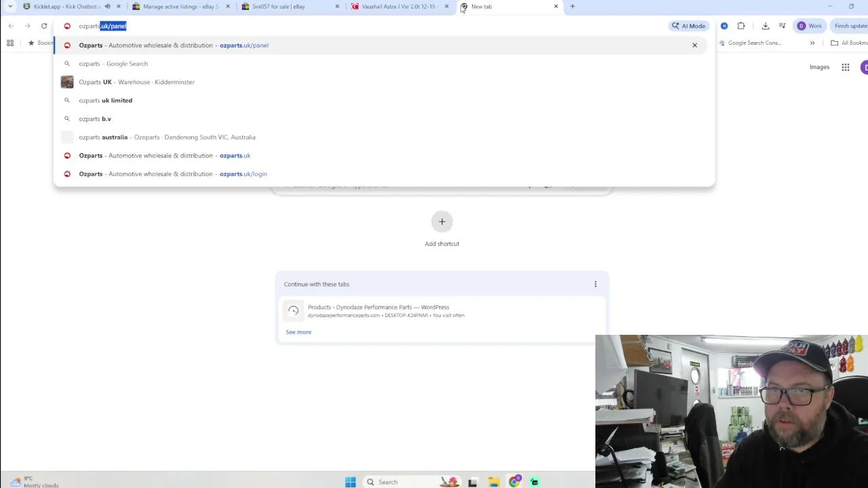Open the Images link on the New Tab page

[819, 67]
